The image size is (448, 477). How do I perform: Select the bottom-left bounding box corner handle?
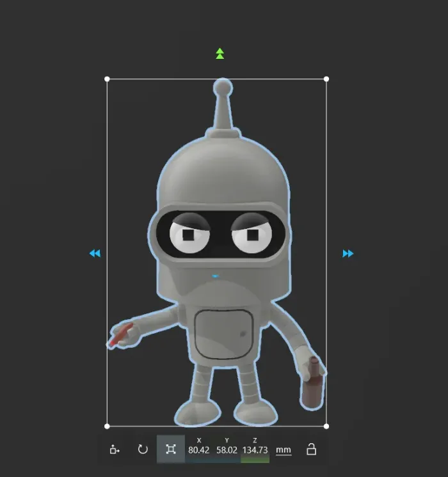tap(107, 426)
